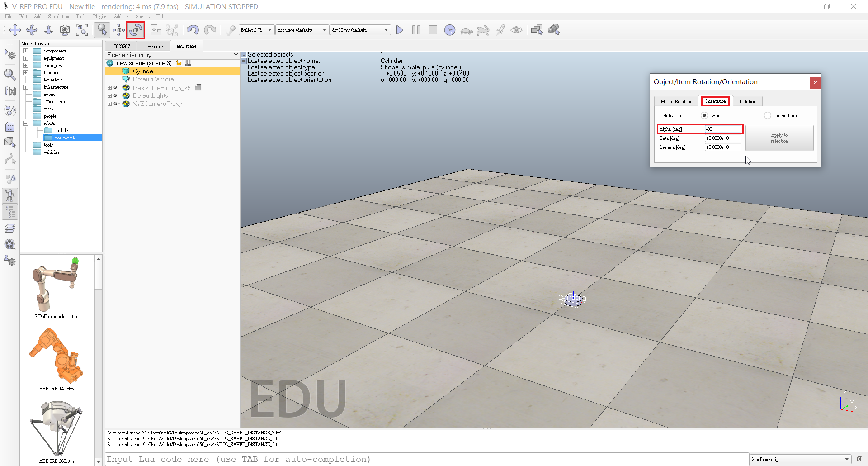Expand XYZCameraProxy in hierarchy

pyautogui.click(x=109, y=104)
